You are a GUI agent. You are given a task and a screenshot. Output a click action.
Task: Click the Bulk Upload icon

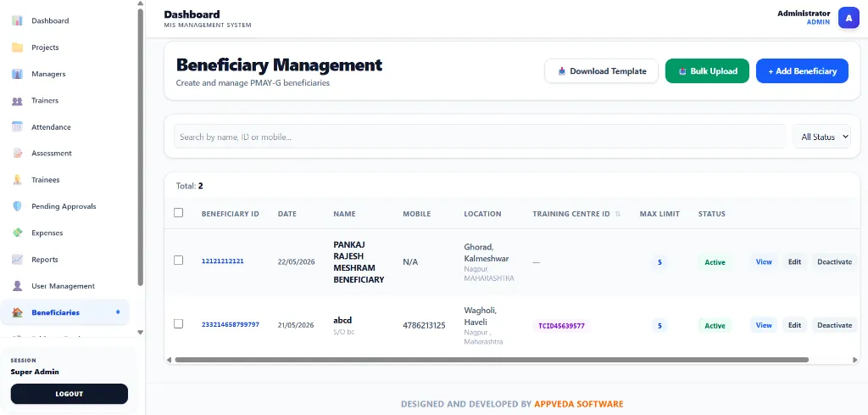tap(682, 71)
